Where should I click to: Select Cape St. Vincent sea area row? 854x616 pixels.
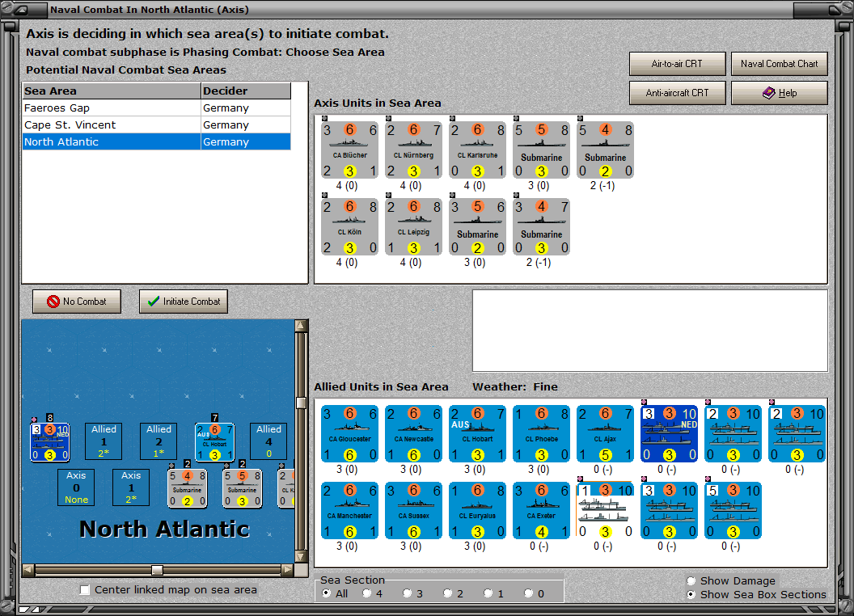click(x=156, y=124)
